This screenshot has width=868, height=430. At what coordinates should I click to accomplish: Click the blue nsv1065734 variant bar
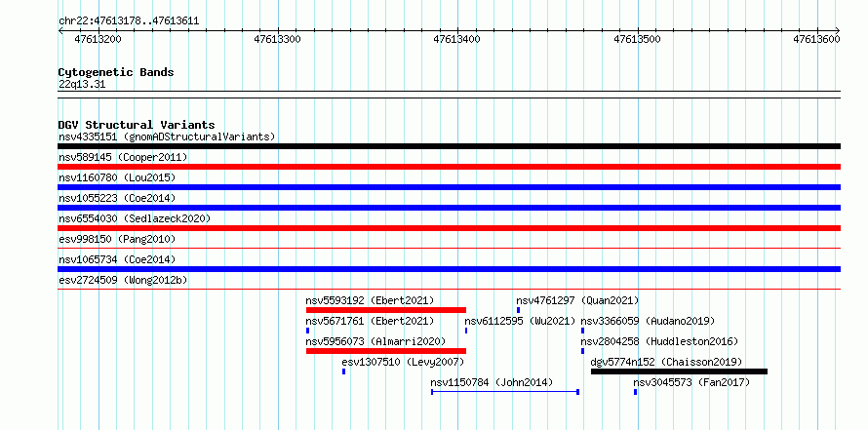(x=449, y=269)
